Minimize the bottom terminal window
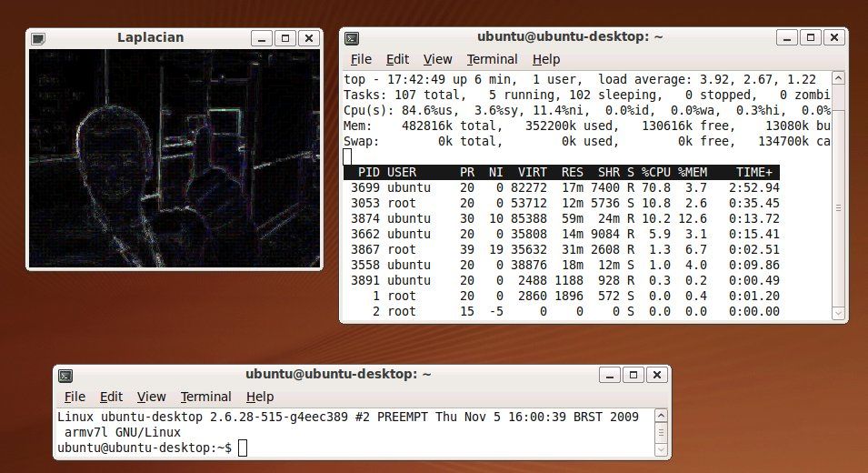The height and width of the screenshot is (473, 868). 610,375
